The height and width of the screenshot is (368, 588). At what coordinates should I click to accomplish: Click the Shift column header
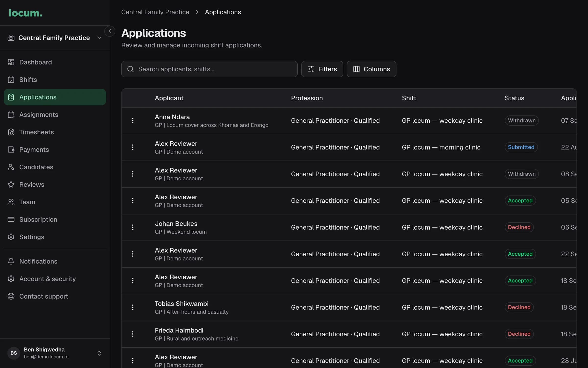tap(409, 98)
